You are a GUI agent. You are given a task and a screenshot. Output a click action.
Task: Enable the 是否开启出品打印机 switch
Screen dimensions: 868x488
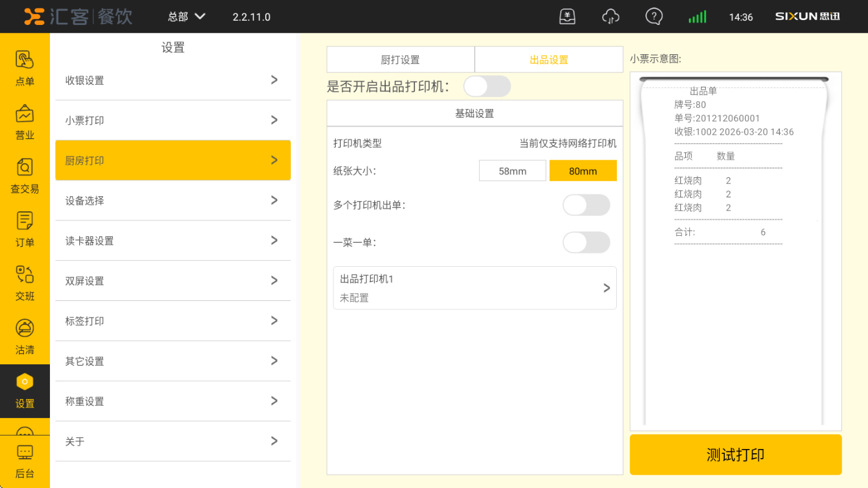click(486, 87)
